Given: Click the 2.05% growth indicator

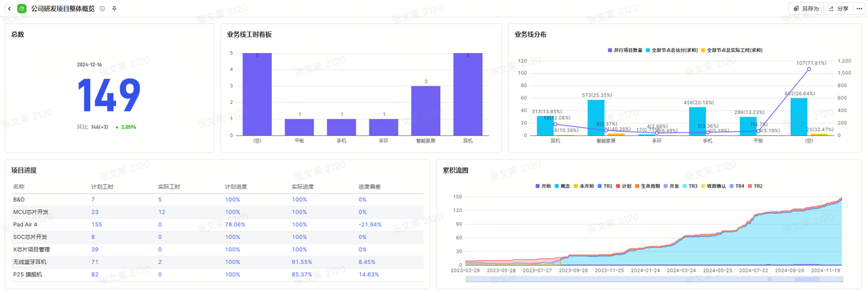Looking at the screenshot, I should coord(125,127).
